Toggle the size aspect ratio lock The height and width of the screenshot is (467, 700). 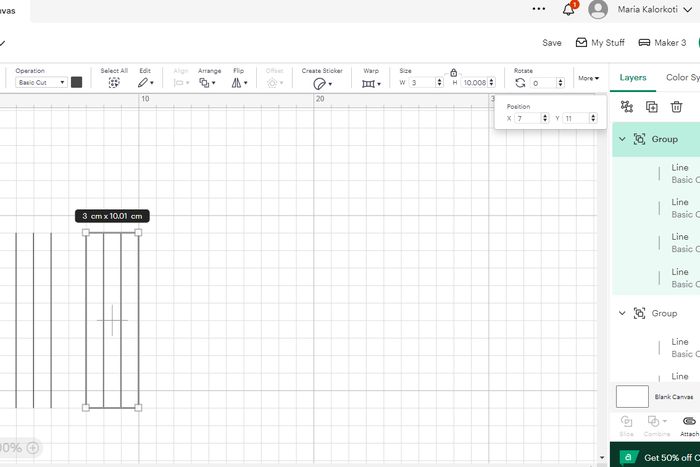pos(453,72)
